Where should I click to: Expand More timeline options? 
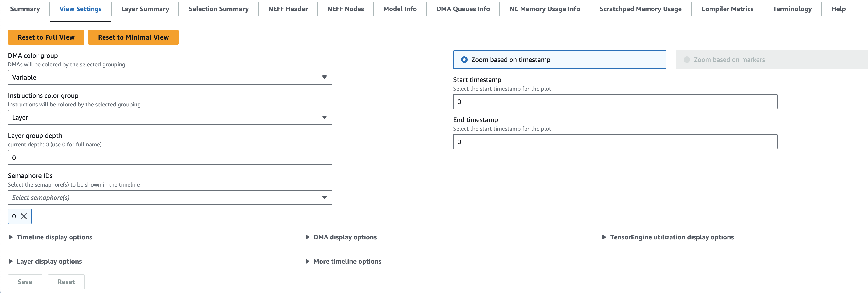pyautogui.click(x=347, y=261)
